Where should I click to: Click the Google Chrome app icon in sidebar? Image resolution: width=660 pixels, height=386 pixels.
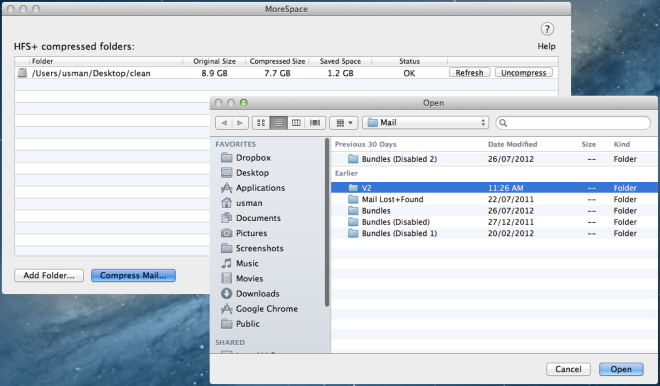[x=226, y=309]
